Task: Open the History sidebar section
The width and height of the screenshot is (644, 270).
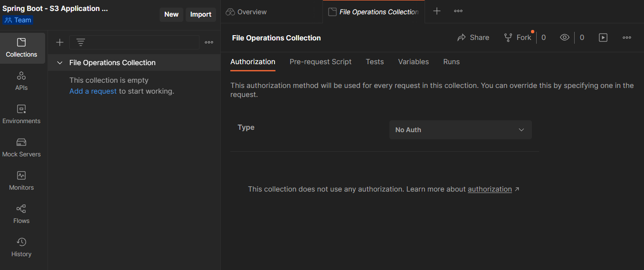Action: coord(21,248)
